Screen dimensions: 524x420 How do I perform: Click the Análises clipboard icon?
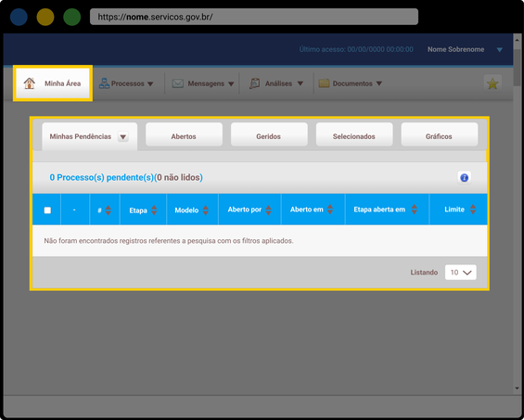tap(255, 83)
